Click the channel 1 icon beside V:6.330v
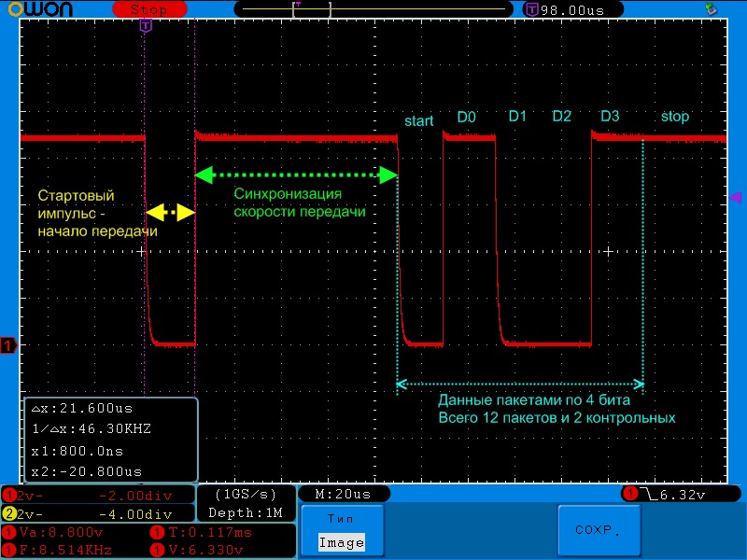 (157, 550)
